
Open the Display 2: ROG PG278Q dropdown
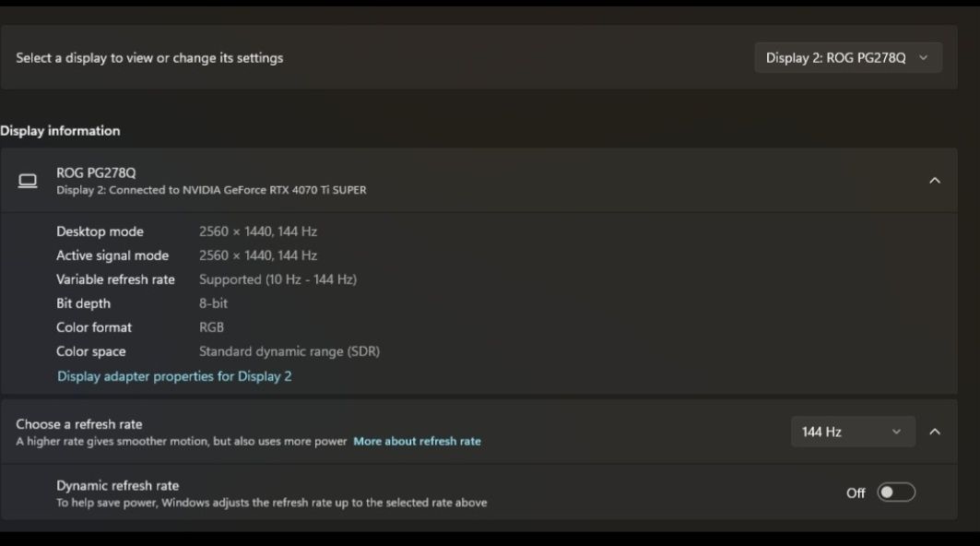847,57
